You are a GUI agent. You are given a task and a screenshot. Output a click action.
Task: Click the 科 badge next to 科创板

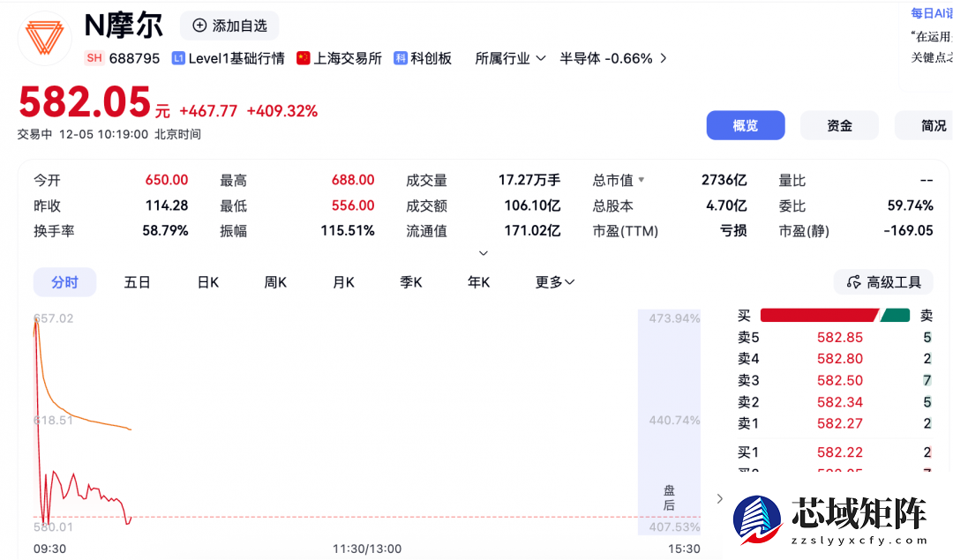click(x=401, y=58)
